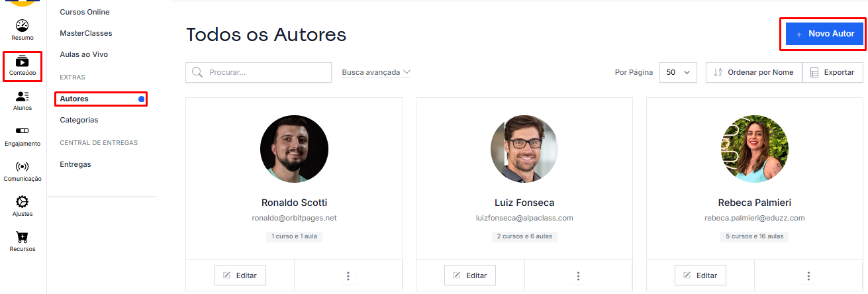Select Categorias in the side menu
The image size is (868, 294).
[79, 120]
